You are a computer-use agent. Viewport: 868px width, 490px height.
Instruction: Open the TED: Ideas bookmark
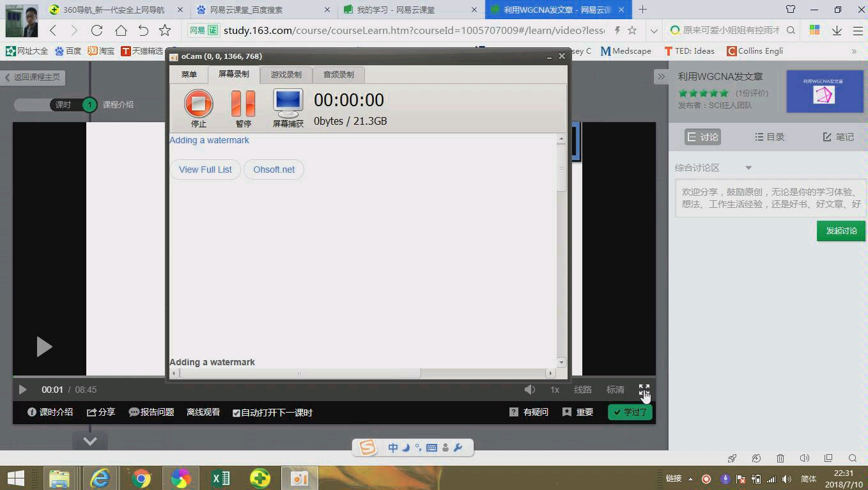tap(689, 51)
